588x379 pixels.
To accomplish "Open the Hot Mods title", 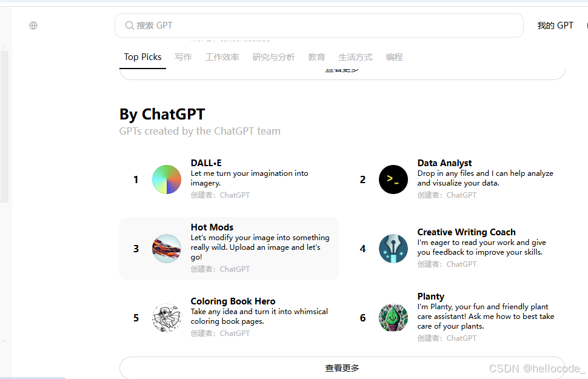I will pyautogui.click(x=212, y=227).
